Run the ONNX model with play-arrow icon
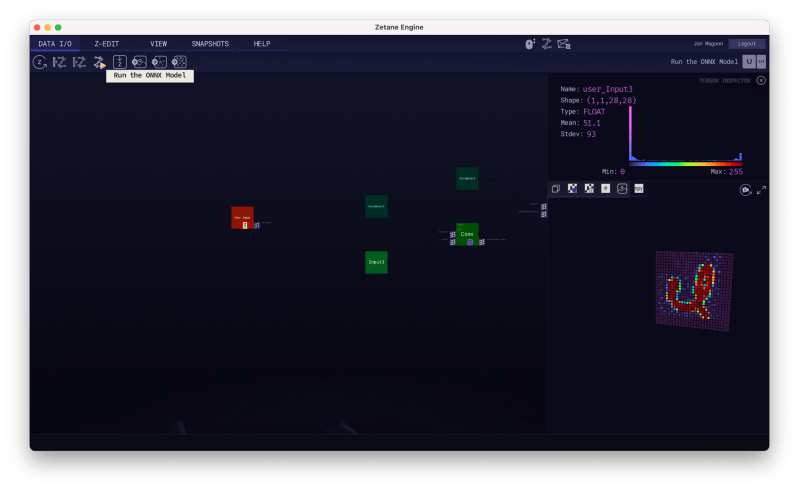The height and width of the screenshot is (490, 799). (x=99, y=62)
